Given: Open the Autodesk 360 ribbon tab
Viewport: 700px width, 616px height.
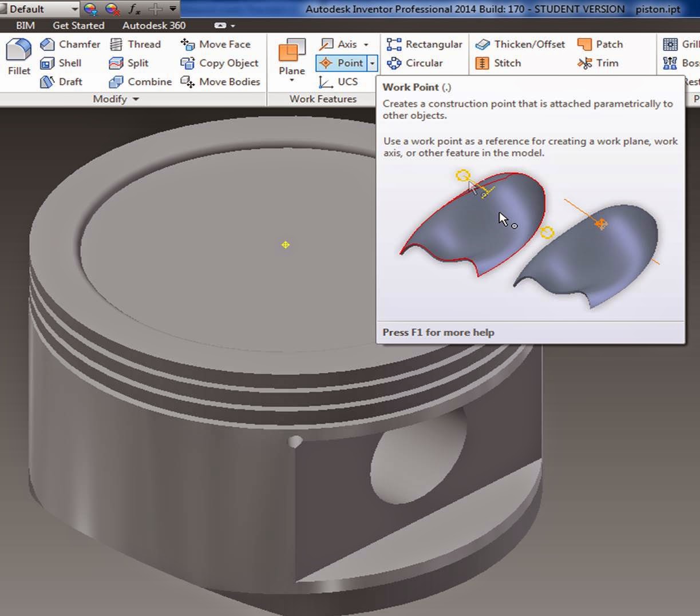Looking at the screenshot, I should [153, 26].
